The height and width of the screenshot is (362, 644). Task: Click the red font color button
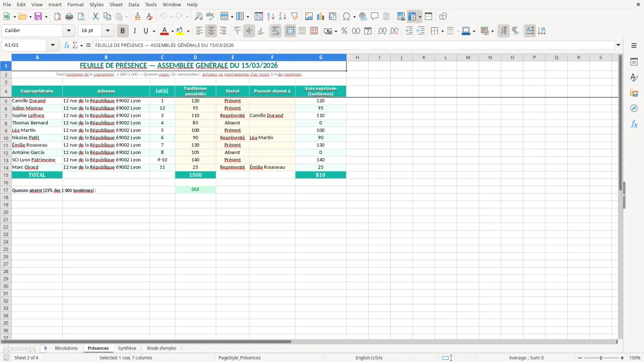pos(165,31)
